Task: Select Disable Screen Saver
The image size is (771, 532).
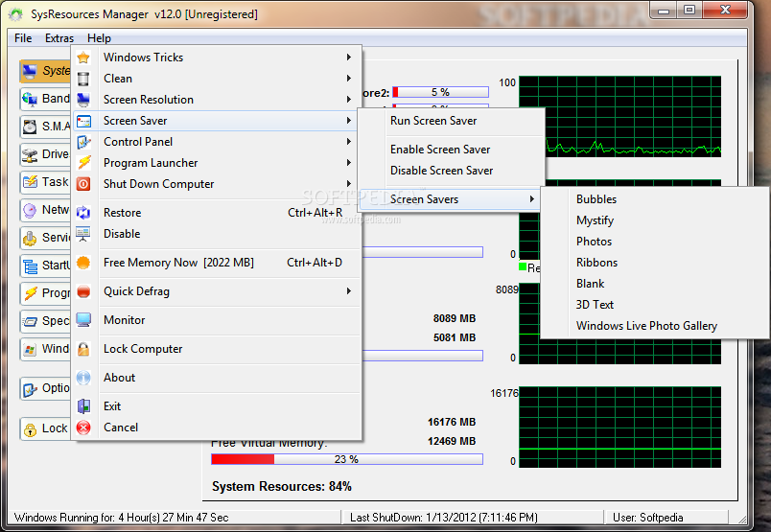Action: [x=452, y=171]
